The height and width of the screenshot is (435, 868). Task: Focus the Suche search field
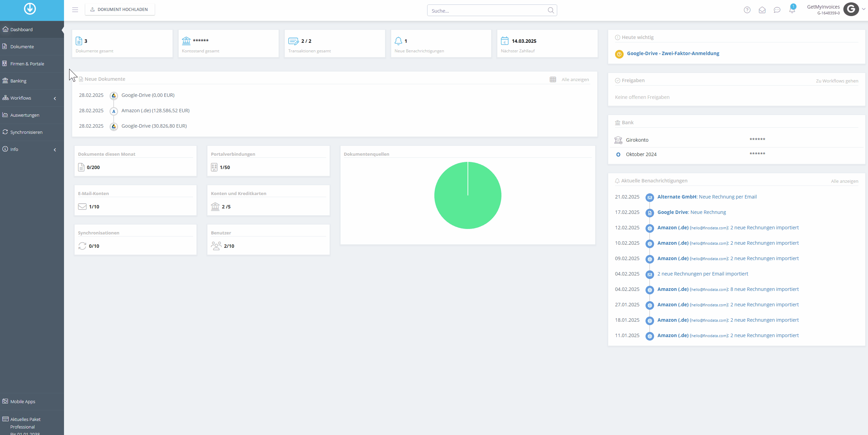(492, 10)
